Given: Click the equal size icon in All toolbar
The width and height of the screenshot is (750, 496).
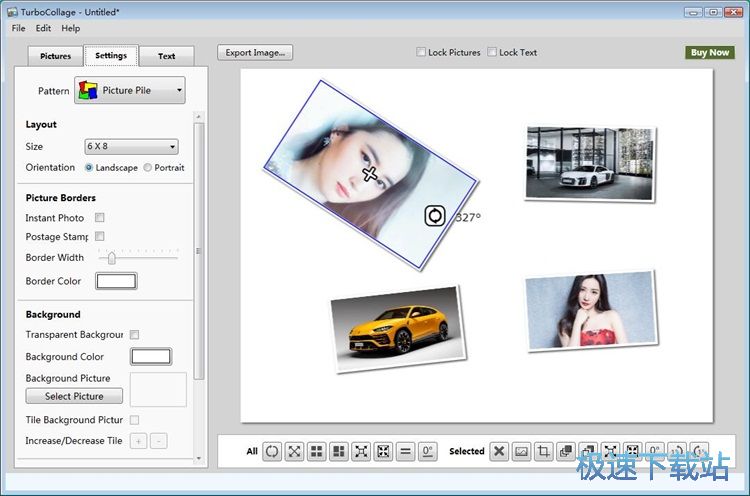Looking at the screenshot, I should click(406, 452).
